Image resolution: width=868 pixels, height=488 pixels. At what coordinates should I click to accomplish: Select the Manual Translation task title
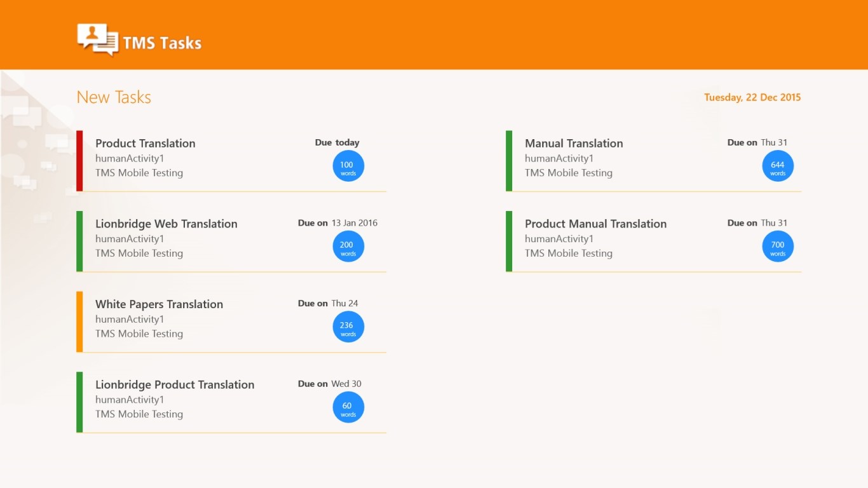(574, 144)
